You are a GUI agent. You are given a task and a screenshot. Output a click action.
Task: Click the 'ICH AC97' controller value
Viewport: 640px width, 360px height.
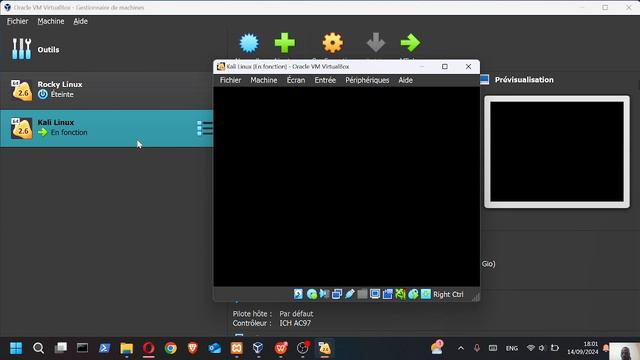coord(295,323)
